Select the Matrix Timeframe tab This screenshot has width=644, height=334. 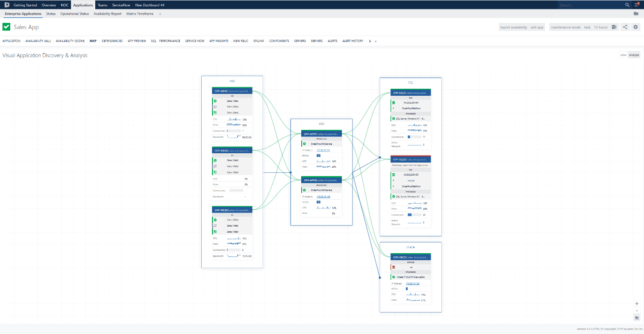pyautogui.click(x=140, y=14)
